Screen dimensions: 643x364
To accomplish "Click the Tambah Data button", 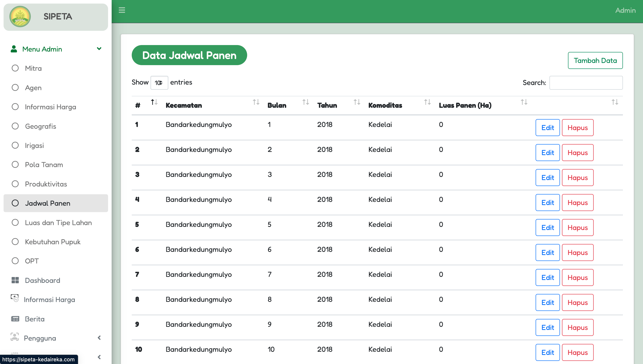I will click(595, 60).
